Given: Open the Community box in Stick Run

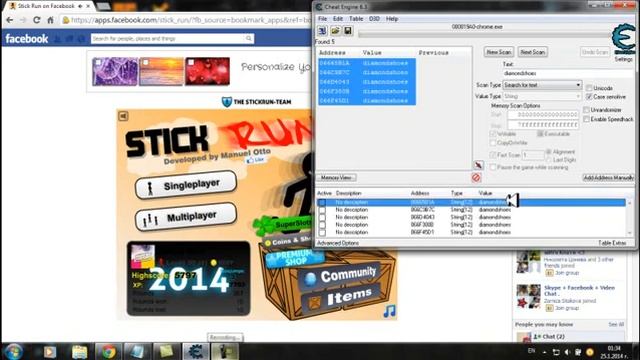Looking at the screenshot, I should click(x=341, y=277).
